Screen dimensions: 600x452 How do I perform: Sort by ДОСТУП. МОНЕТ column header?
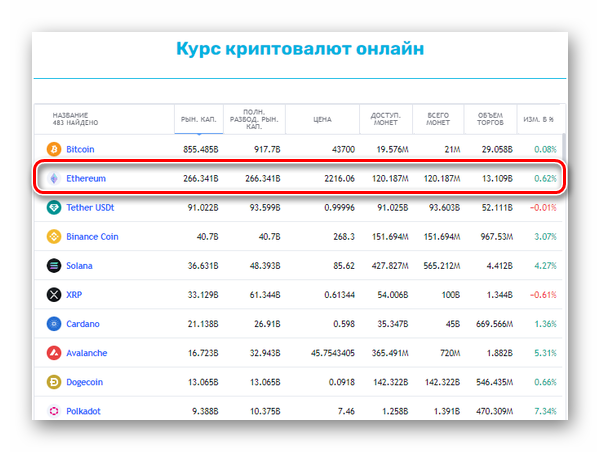(x=385, y=119)
